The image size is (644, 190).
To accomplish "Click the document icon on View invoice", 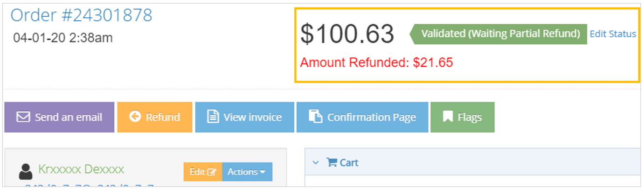I will (213, 117).
